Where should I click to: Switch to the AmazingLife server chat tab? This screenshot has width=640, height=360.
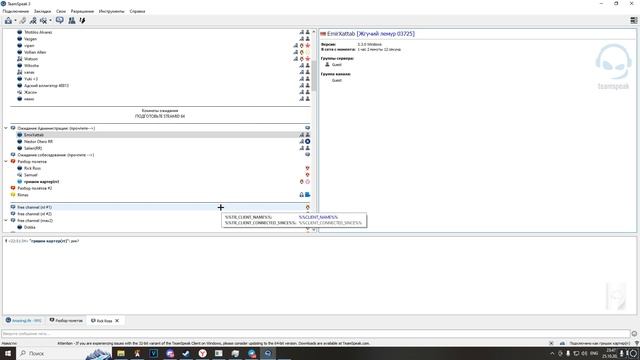tap(24, 321)
